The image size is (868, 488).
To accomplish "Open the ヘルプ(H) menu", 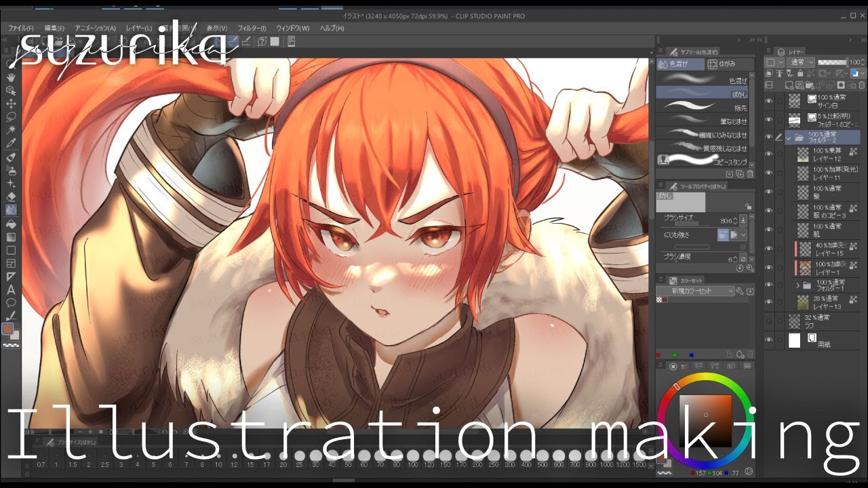I will (x=332, y=28).
